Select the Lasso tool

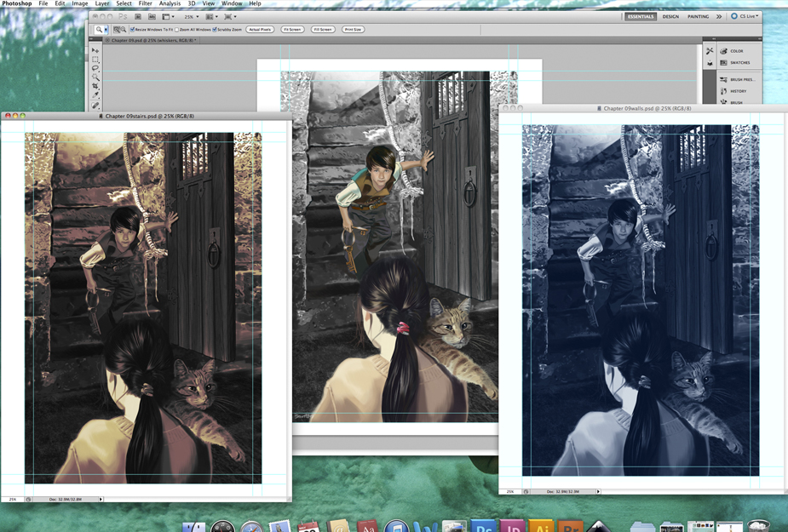pyautogui.click(x=95, y=68)
